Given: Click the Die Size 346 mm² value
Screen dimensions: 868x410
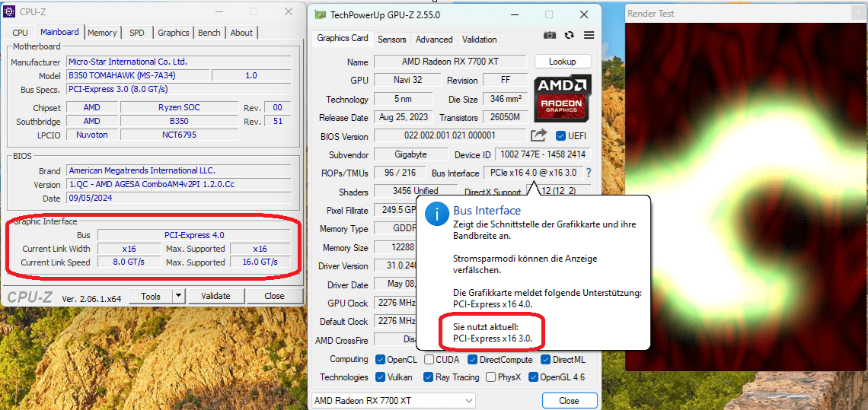Looking at the screenshot, I should (506, 99).
